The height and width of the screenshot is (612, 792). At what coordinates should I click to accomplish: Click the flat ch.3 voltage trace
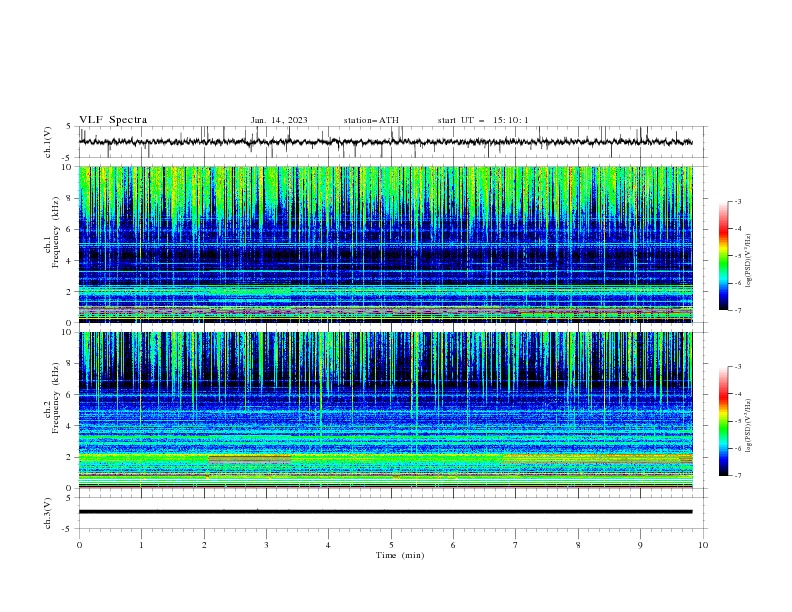click(385, 512)
